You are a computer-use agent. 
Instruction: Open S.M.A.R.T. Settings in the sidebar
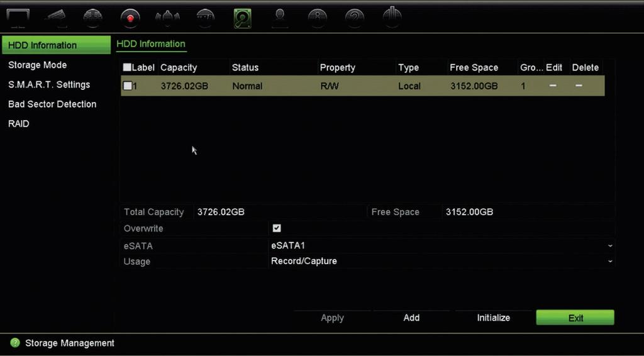[x=49, y=84]
